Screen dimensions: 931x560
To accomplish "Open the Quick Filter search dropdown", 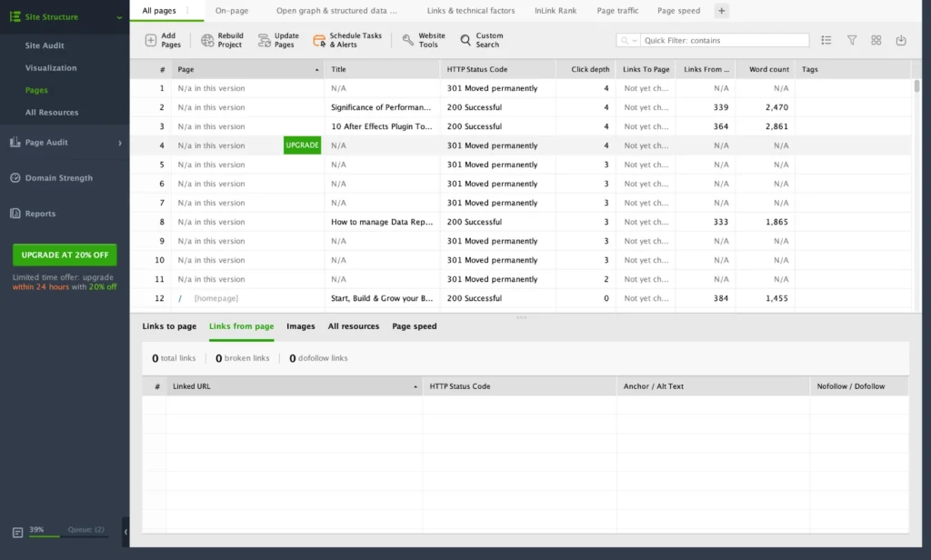I will [x=628, y=41].
